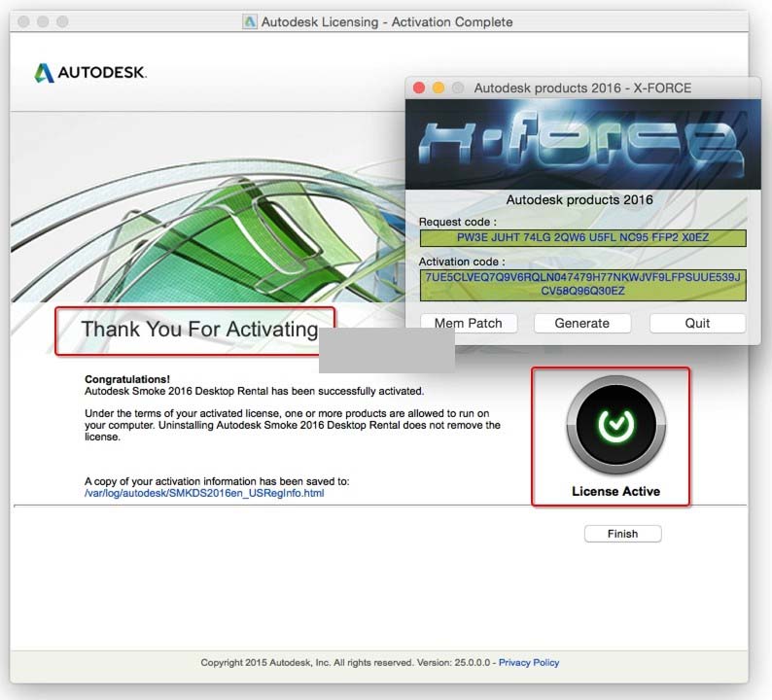Open the Privacy Policy link
772x700 pixels.
[x=529, y=663]
